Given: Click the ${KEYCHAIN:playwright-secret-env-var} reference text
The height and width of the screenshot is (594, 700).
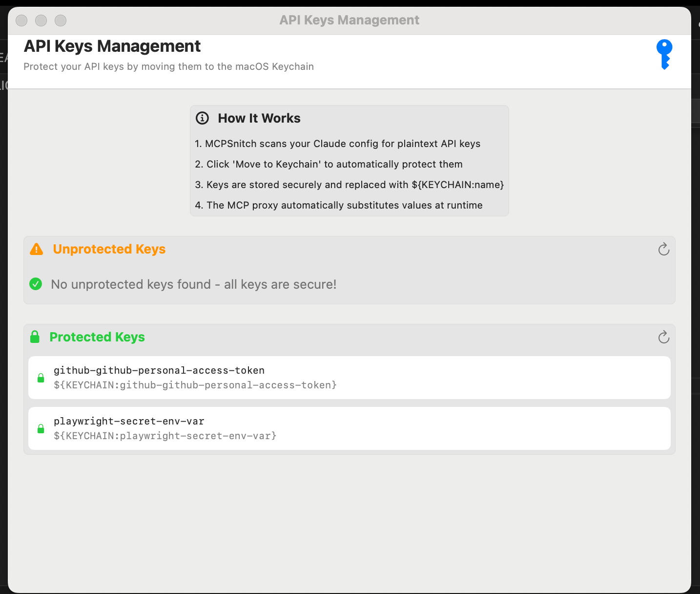Looking at the screenshot, I should pos(165,436).
